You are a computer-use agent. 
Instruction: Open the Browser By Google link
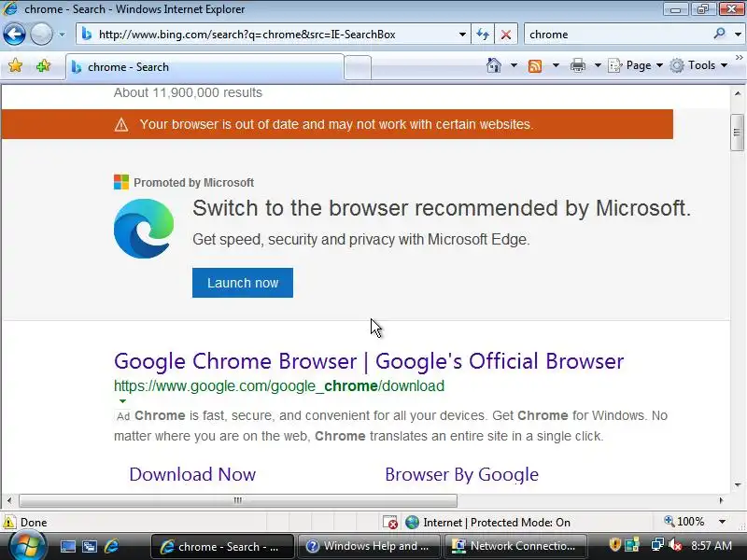click(x=461, y=474)
